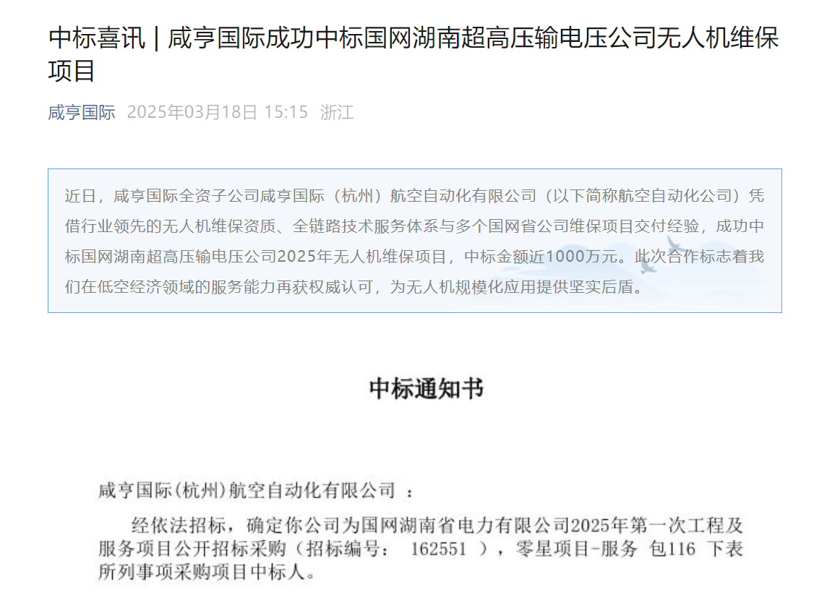Viewport: 840px width, 616px height.
Task: Click recipient line 咸亨国际(杭州)航空自动化有限公司
Action: pos(247,490)
